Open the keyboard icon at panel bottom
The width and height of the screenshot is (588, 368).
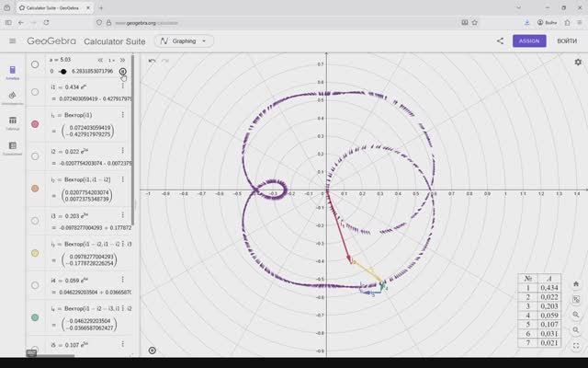(x=31, y=353)
